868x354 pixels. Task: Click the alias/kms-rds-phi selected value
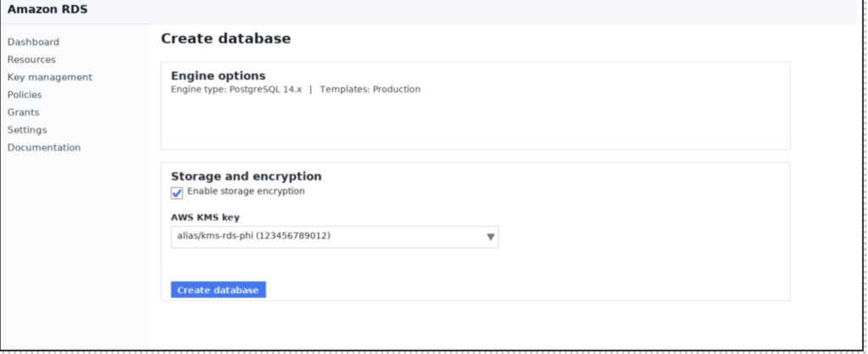(253, 236)
